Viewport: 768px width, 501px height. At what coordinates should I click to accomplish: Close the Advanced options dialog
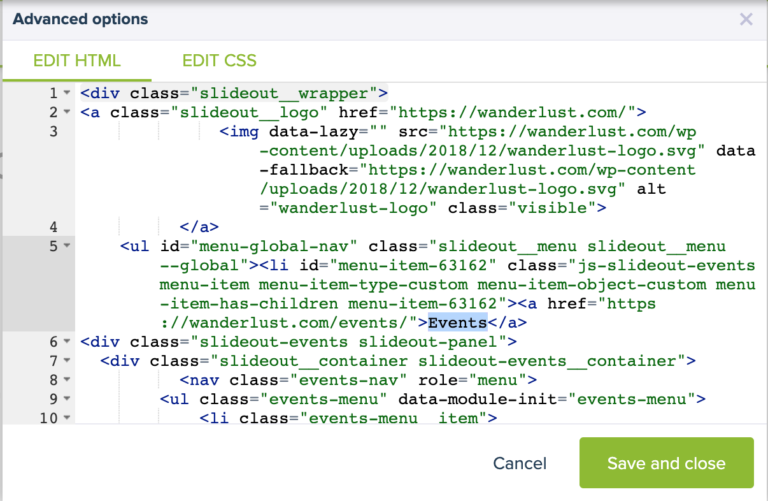coord(746,19)
